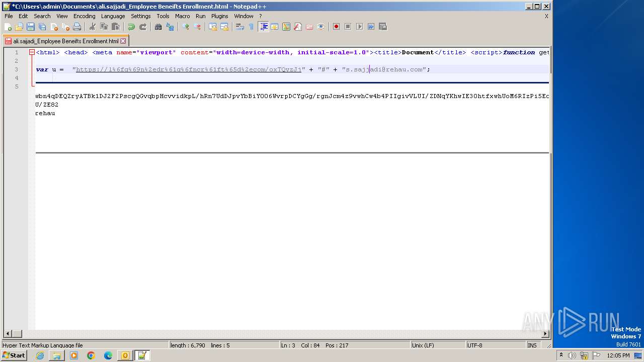Viewport: 644px width, 362px height.
Task: Click the Save All toolbar icon
Action: pyautogui.click(x=42, y=27)
